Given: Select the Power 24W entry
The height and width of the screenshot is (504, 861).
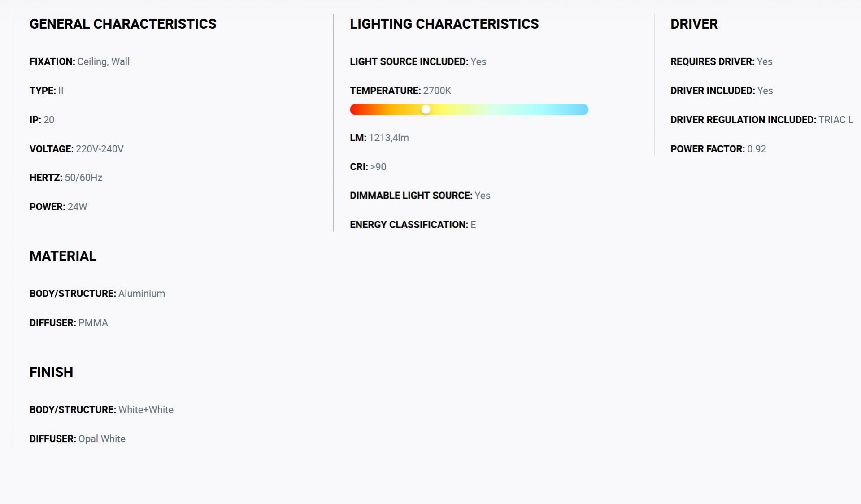Looking at the screenshot, I should coord(58,207).
